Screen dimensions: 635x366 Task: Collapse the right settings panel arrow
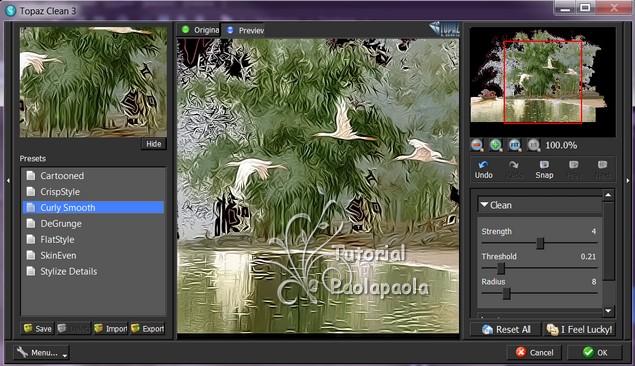pyautogui.click(x=628, y=181)
